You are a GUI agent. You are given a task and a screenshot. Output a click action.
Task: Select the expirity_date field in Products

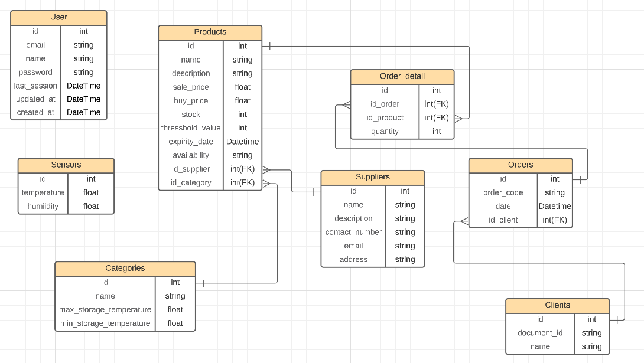[x=190, y=142]
